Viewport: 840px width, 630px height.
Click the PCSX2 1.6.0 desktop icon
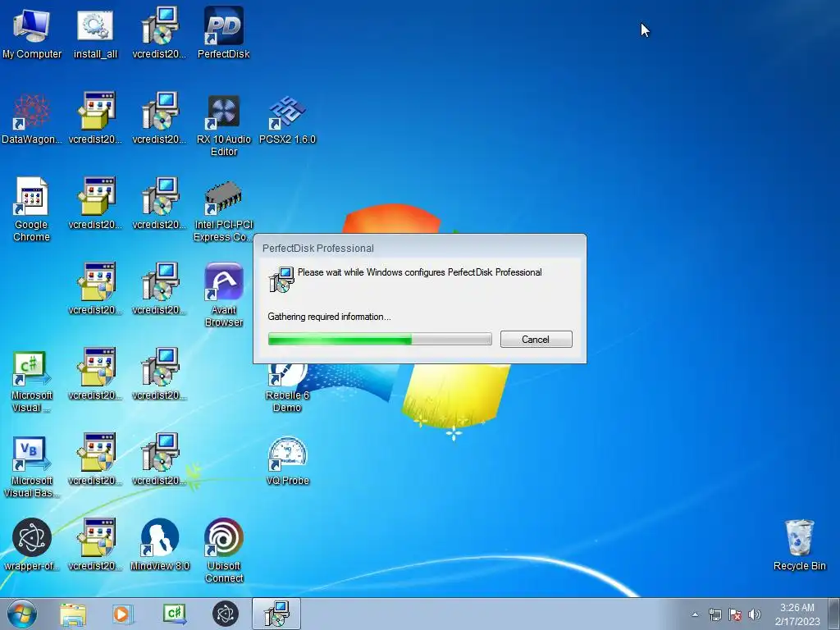tap(287, 118)
